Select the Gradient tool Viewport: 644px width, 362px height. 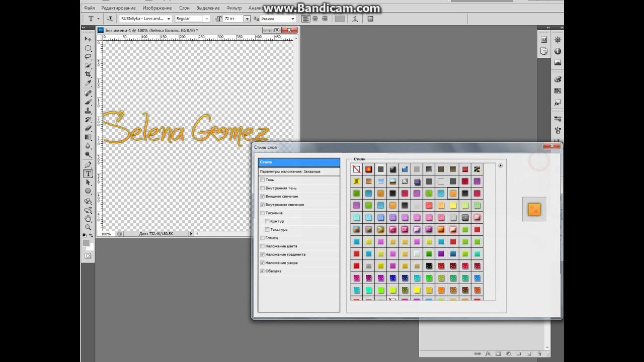click(x=88, y=137)
